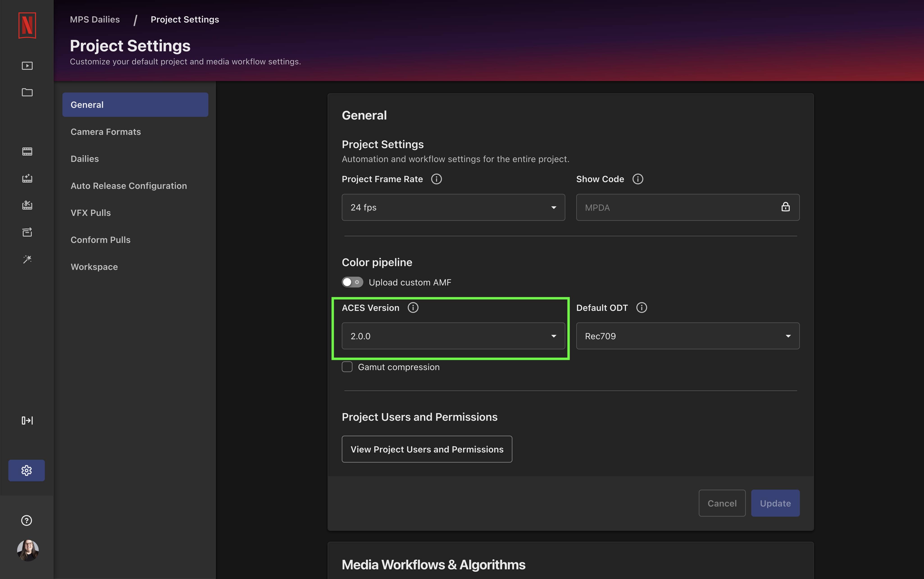Enable the Gamut compression checkbox
The width and height of the screenshot is (924, 579).
point(347,367)
